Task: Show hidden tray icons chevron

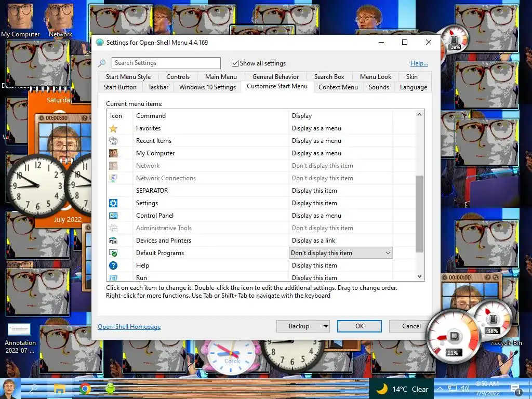Action: [x=440, y=389]
